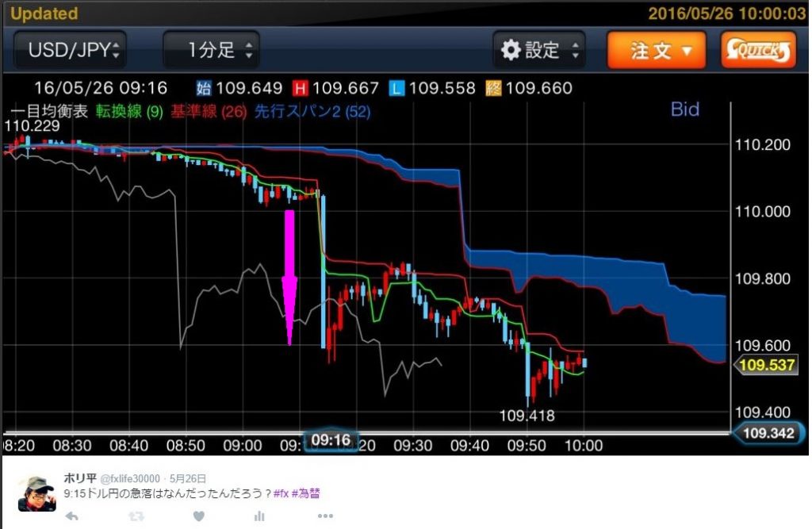Retweet the post with the retweet icon

coord(136,516)
